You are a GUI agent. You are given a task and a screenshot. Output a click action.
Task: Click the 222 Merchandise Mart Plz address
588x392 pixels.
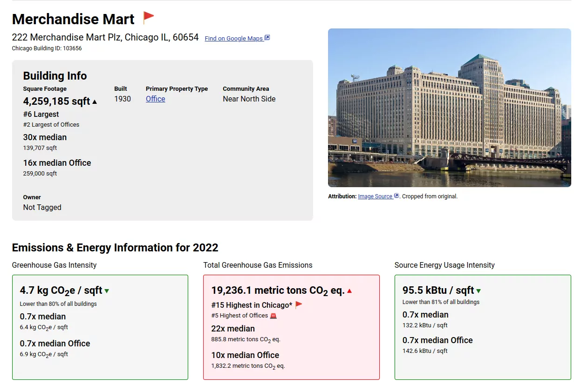pyautogui.click(x=105, y=37)
